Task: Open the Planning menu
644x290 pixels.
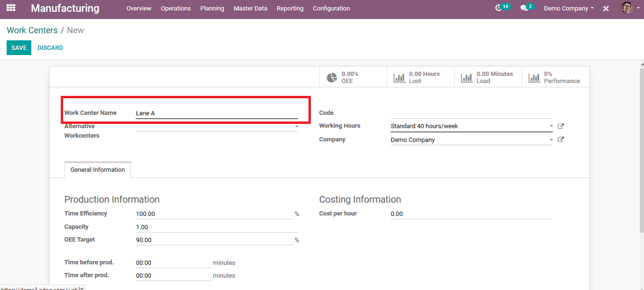Action: coord(212,8)
